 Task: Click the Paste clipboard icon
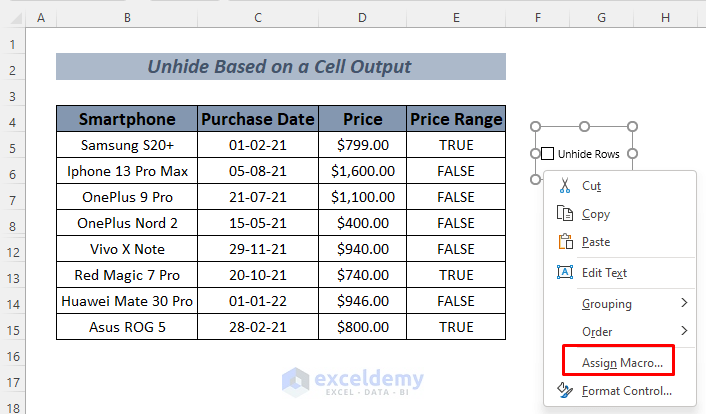click(x=566, y=241)
